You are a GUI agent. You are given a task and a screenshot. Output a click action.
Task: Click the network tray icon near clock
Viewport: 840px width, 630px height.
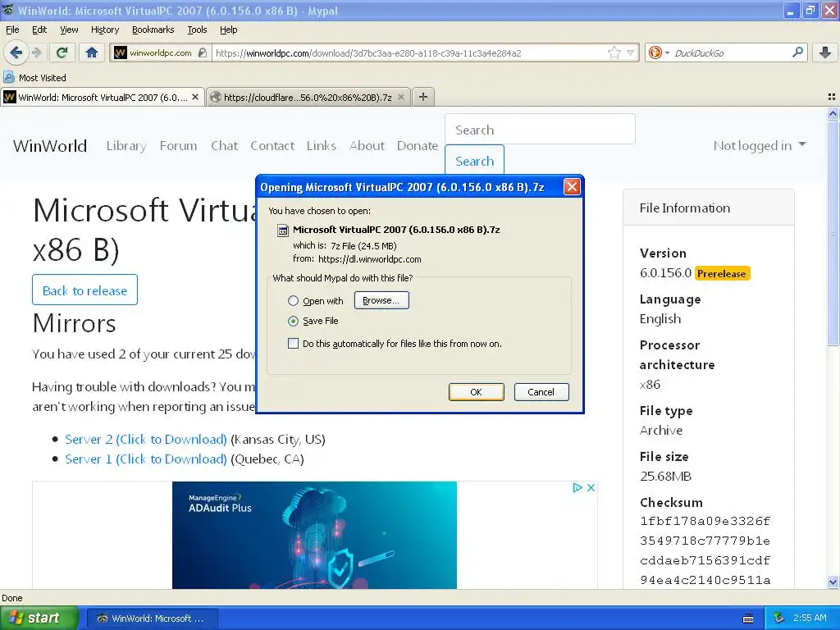(x=779, y=618)
